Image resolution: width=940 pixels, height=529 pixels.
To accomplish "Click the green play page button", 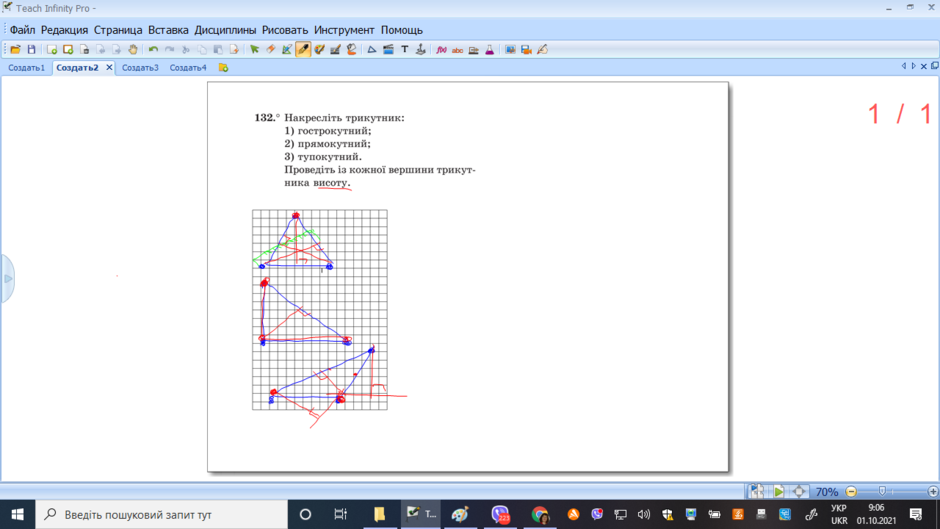I will (x=778, y=492).
